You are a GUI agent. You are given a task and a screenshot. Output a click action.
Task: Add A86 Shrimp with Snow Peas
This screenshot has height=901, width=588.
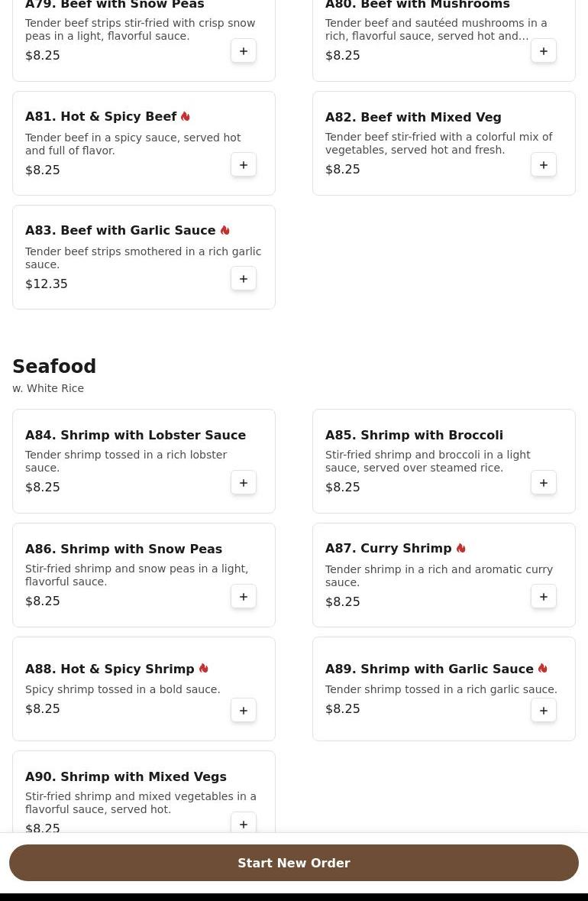(x=244, y=597)
